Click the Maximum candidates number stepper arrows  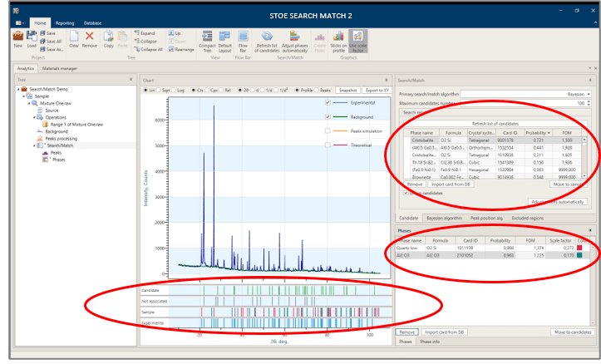tap(589, 103)
